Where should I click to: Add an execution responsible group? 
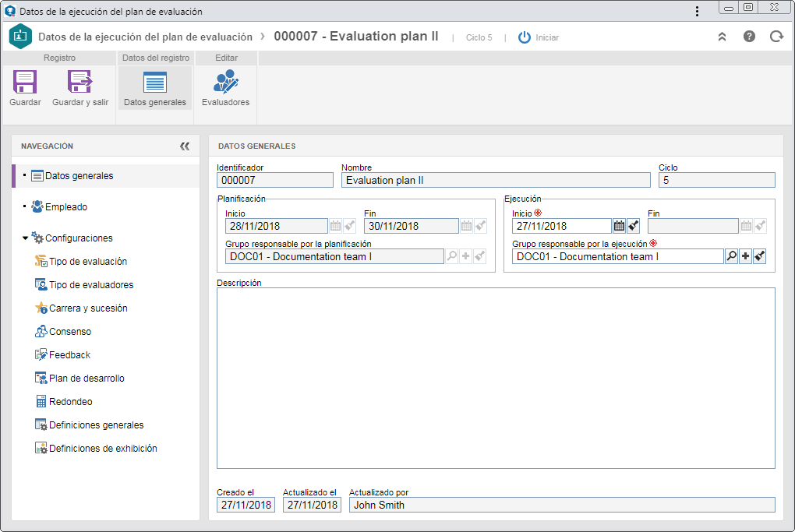pos(745,256)
